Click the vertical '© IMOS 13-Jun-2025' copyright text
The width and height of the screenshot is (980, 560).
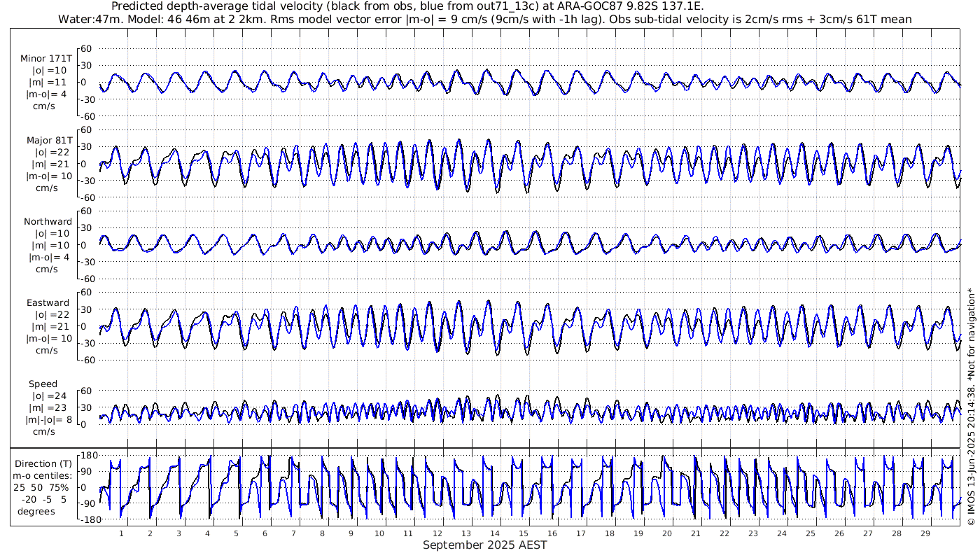click(971, 406)
